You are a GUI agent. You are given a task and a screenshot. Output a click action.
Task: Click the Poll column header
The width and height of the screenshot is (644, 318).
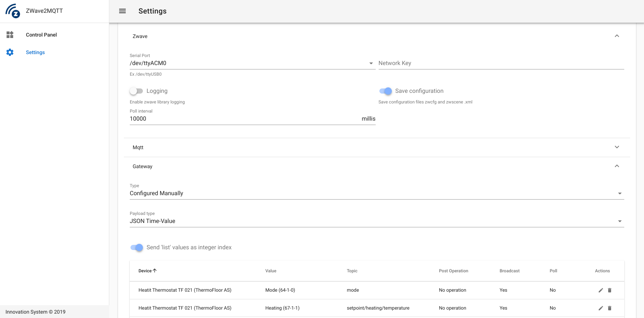(553, 271)
